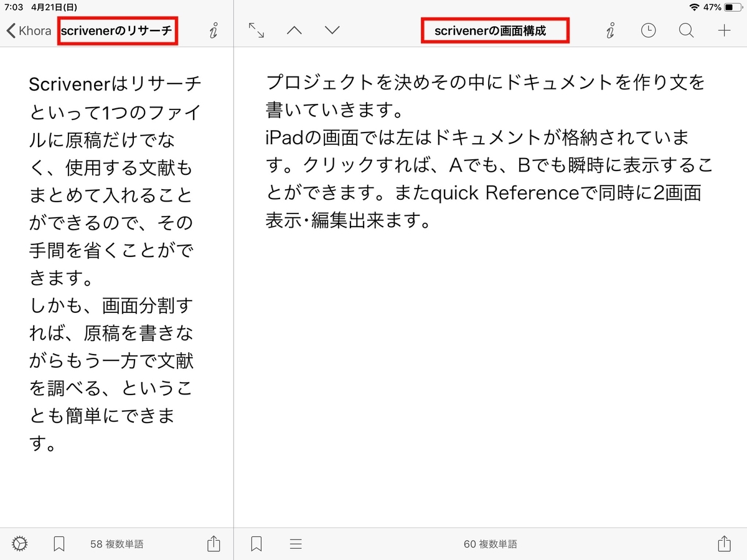Toggle the bookmark on the left document
Viewport: 747px width, 560px height.
[60, 543]
